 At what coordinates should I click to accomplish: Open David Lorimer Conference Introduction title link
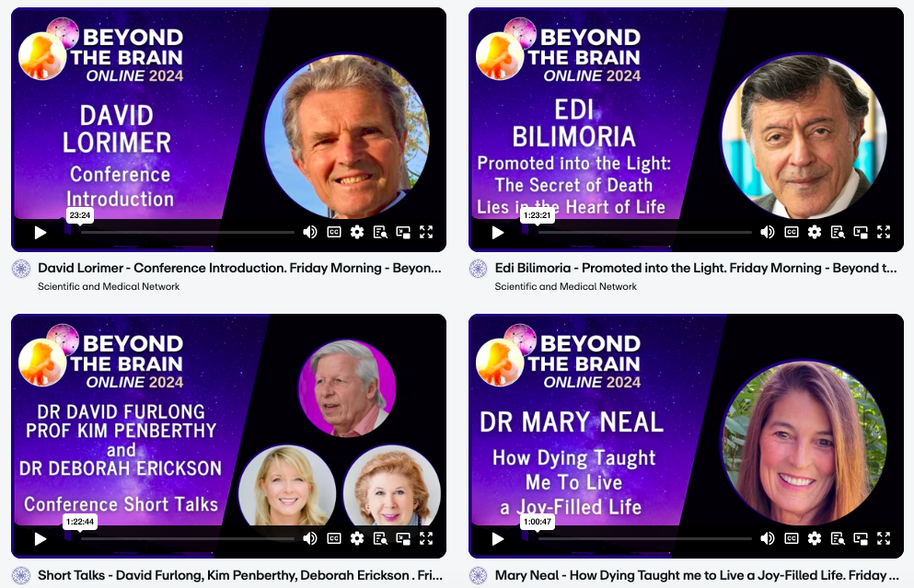point(239,268)
